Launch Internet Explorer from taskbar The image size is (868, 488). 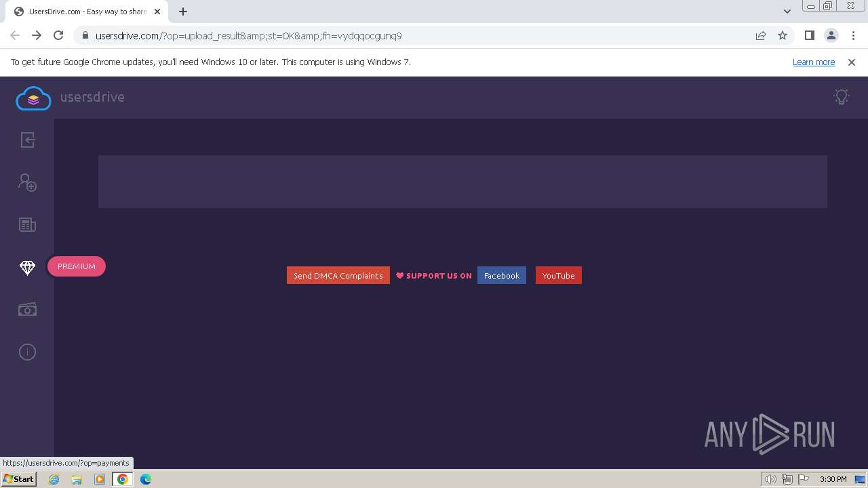point(54,479)
